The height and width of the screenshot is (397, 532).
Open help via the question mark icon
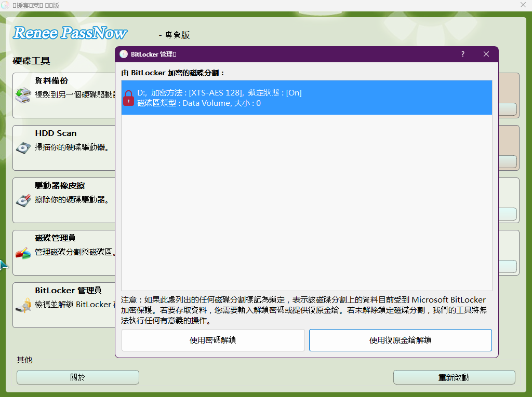462,54
